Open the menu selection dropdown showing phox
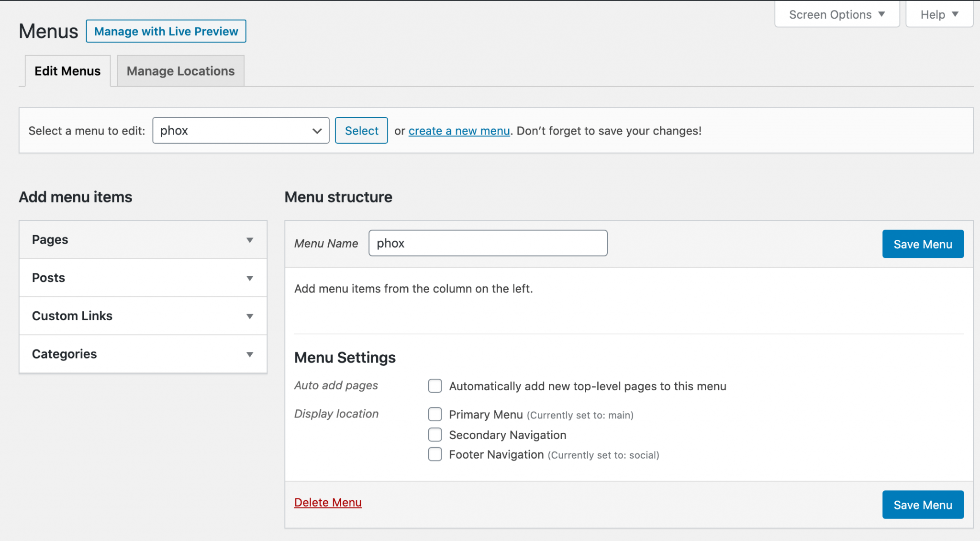 click(x=240, y=130)
